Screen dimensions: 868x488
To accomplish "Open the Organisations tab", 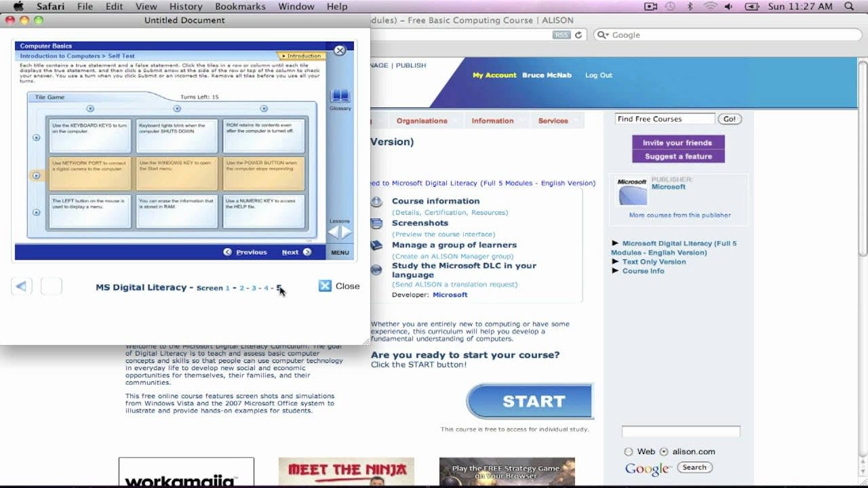I will pos(422,121).
